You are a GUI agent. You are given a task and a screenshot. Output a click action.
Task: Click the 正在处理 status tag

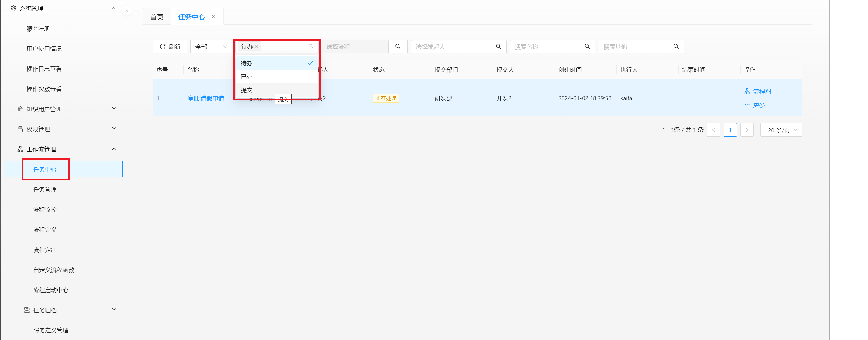pos(386,98)
